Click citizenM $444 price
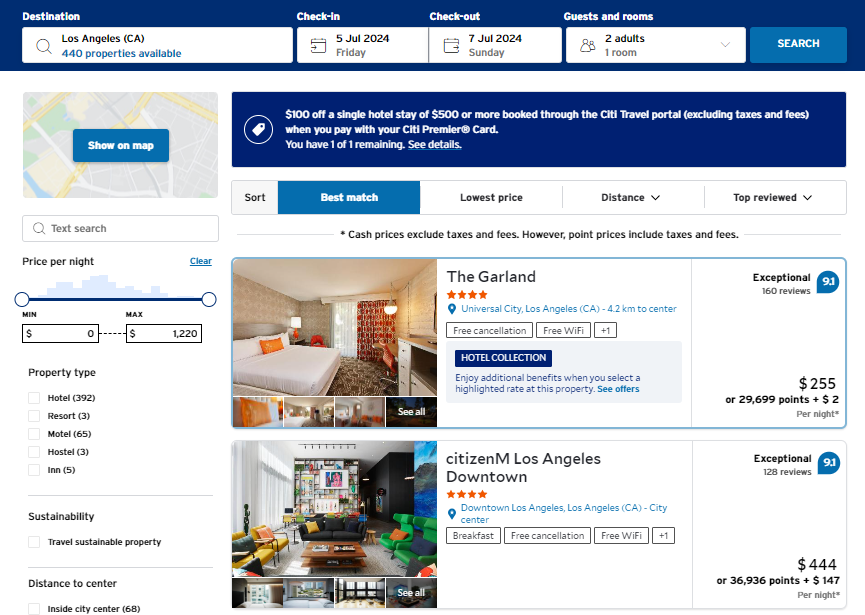Image resolution: width=865 pixels, height=615 pixels. [817, 564]
